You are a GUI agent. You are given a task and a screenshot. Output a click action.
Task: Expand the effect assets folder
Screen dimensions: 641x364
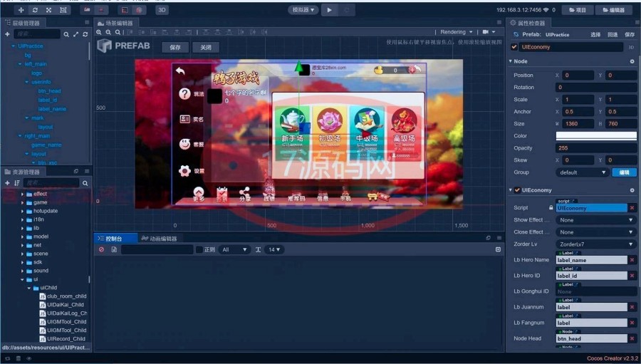[x=23, y=194]
